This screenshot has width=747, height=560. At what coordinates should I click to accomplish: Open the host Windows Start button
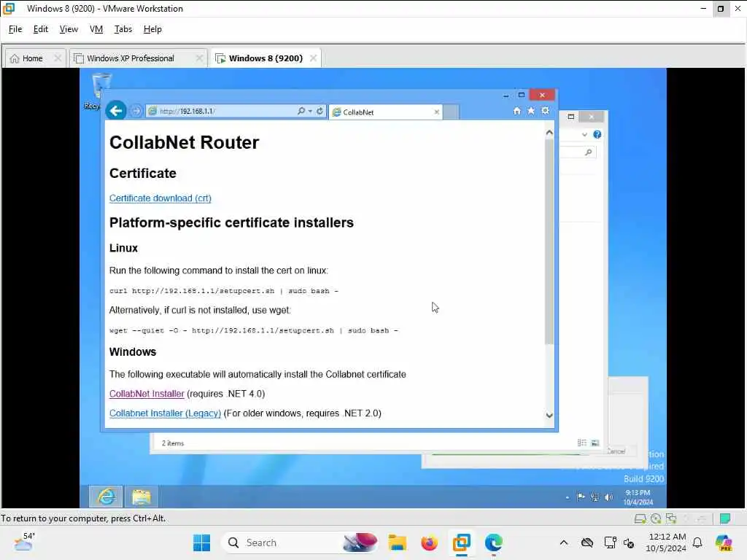pos(201,542)
